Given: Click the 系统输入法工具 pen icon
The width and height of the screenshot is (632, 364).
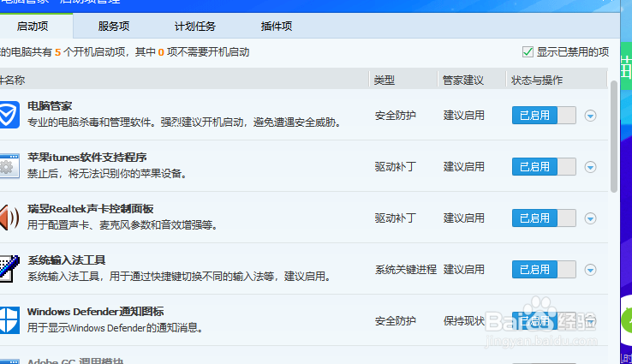Looking at the screenshot, I should pos(9,269).
